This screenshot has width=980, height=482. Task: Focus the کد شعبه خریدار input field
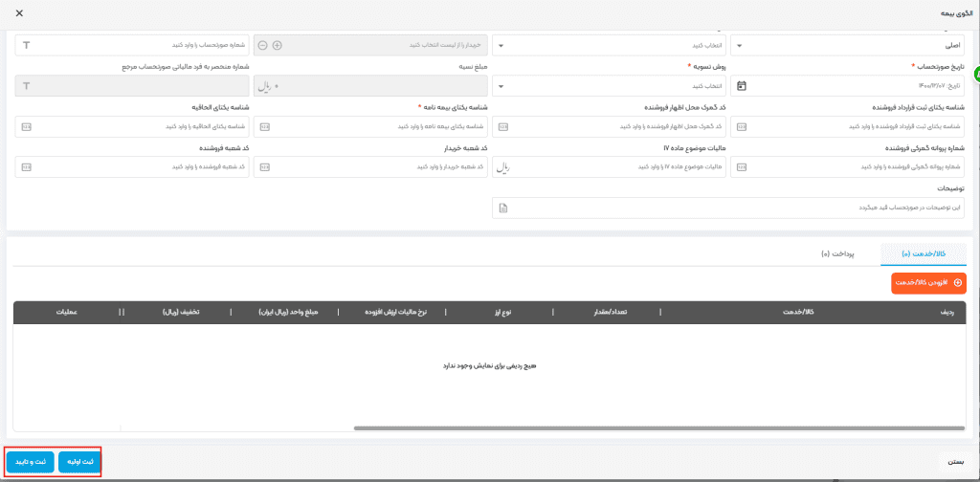click(370, 167)
